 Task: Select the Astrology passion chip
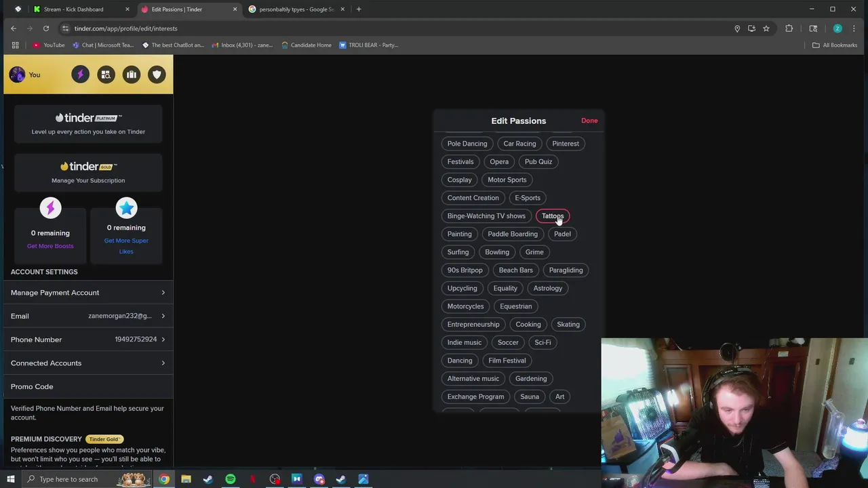548,288
